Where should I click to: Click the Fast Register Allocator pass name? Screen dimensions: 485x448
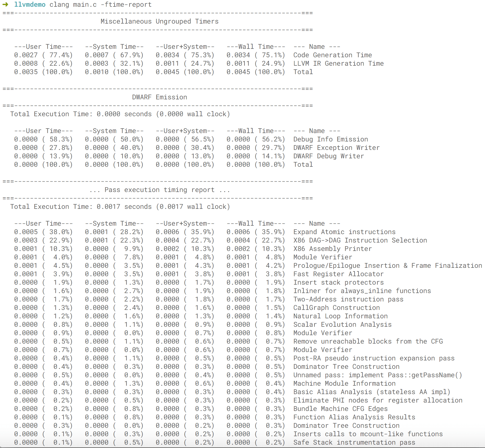click(338, 274)
